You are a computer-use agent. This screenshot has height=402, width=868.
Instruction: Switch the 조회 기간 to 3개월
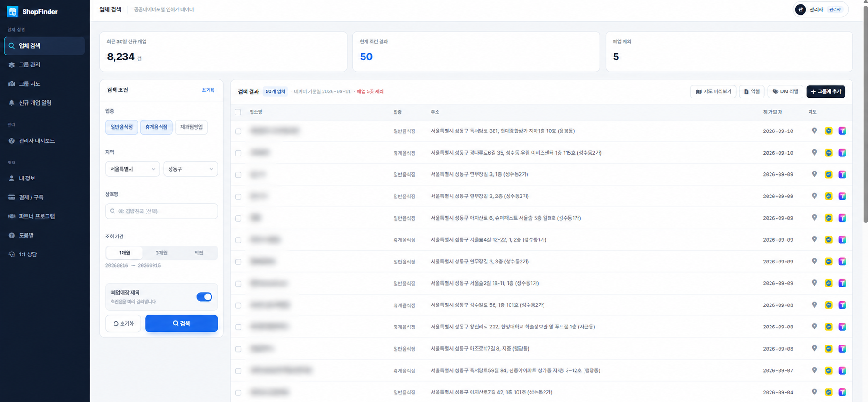pyautogui.click(x=162, y=253)
